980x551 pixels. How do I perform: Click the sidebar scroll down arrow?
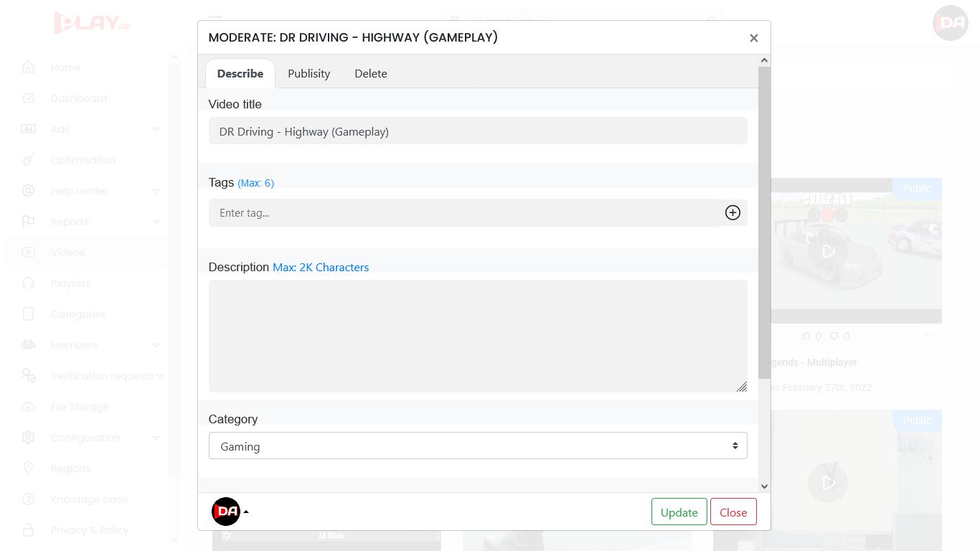coord(174,540)
